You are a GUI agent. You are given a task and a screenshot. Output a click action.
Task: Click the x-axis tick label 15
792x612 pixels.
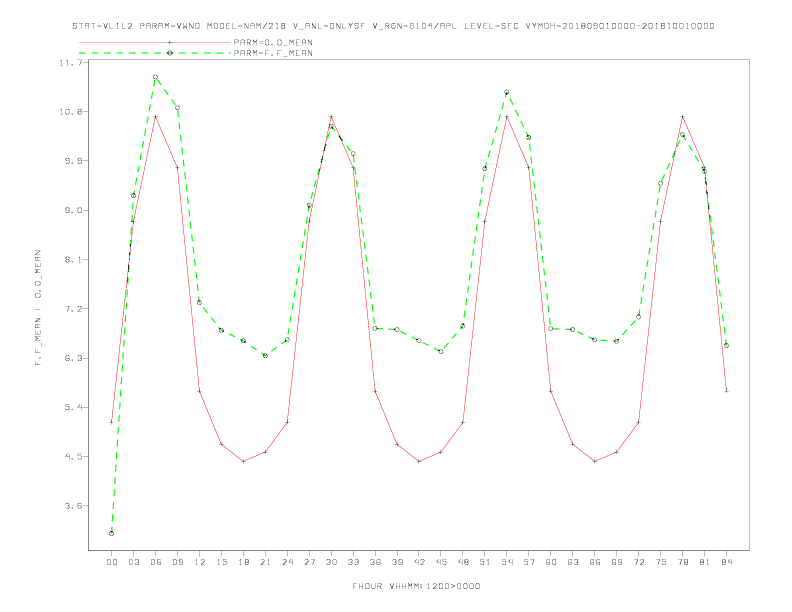[x=221, y=562]
